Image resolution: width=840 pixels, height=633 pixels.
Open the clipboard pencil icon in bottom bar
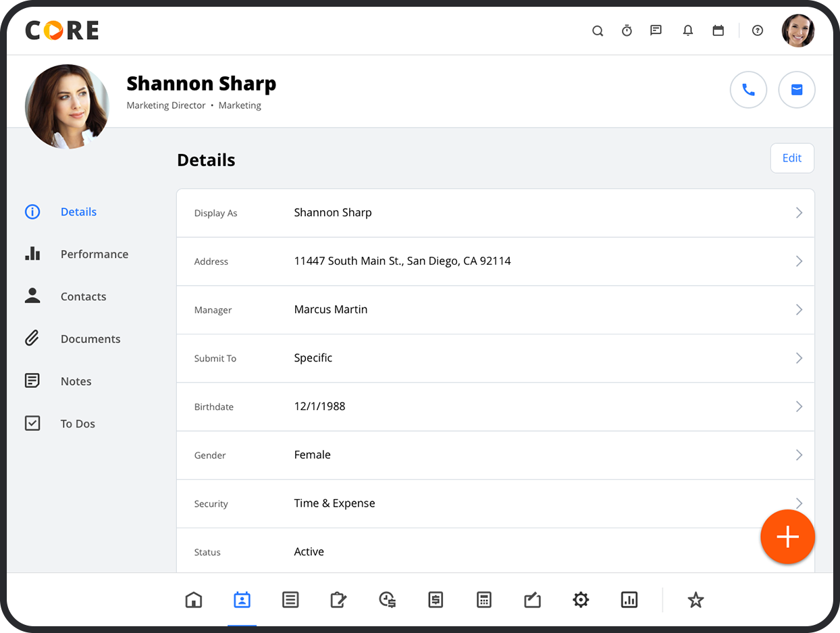click(x=338, y=600)
